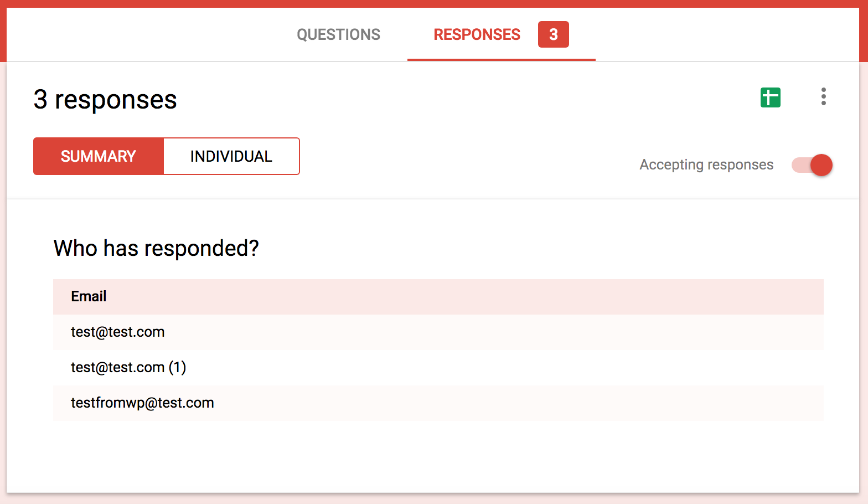The height and width of the screenshot is (504, 868).
Task: Click the "Accepting responses" label text
Action: pos(706,165)
